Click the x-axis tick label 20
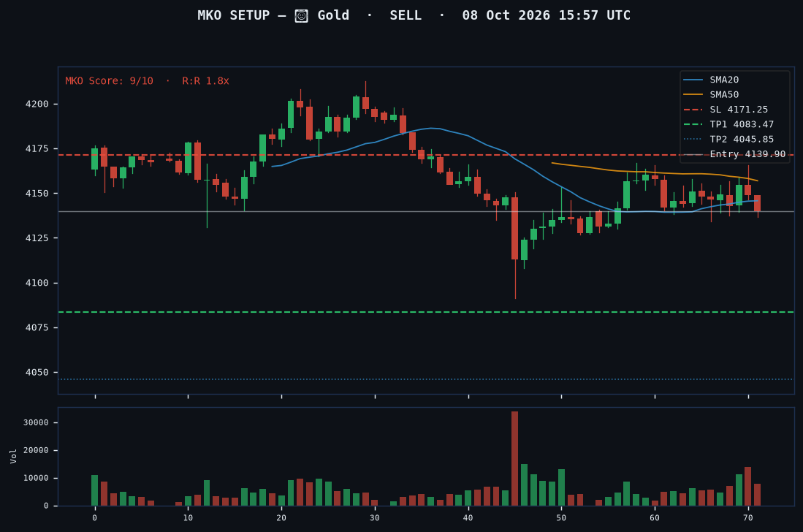The width and height of the screenshot is (803, 532). tap(281, 517)
